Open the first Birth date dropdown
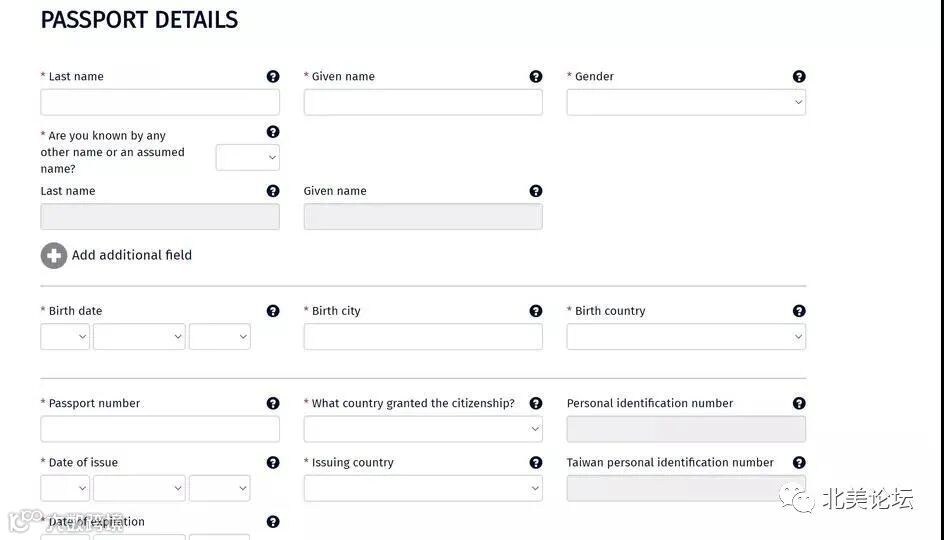The height and width of the screenshot is (540, 944). click(65, 337)
